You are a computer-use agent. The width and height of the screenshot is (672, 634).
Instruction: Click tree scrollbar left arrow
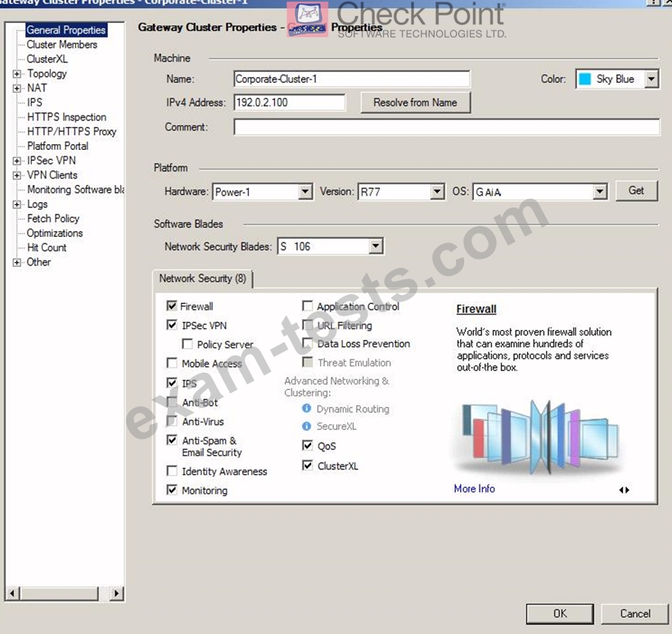[12, 594]
